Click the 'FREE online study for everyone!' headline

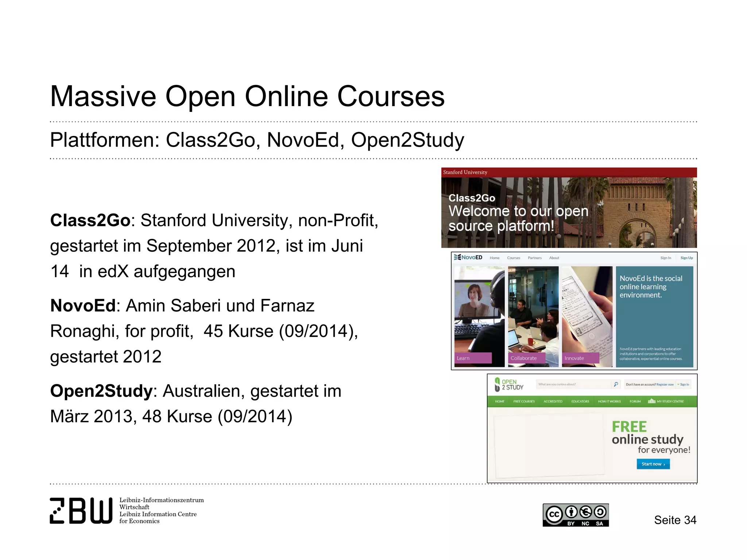pos(651,437)
